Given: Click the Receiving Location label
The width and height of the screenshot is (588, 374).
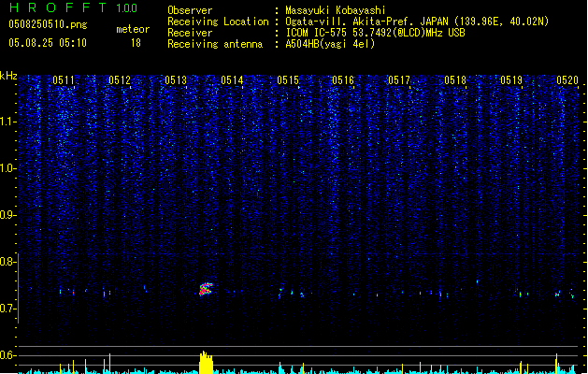Looking at the screenshot, I should pyautogui.click(x=218, y=22).
